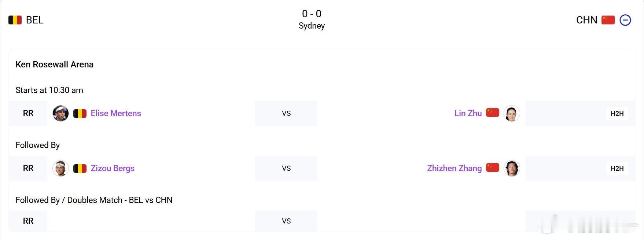This screenshot has height=240, width=644.
Task: Click the VS cell in the Mertens match
Action: coord(286,113)
